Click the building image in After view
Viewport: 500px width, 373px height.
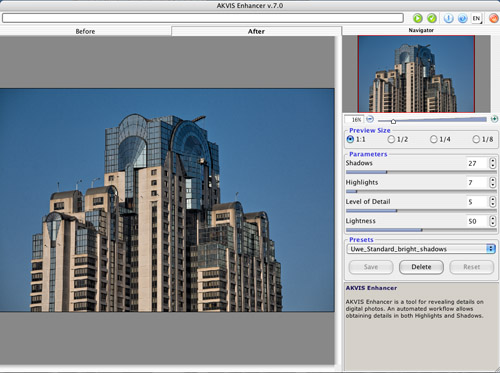click(x=167, y=200)
